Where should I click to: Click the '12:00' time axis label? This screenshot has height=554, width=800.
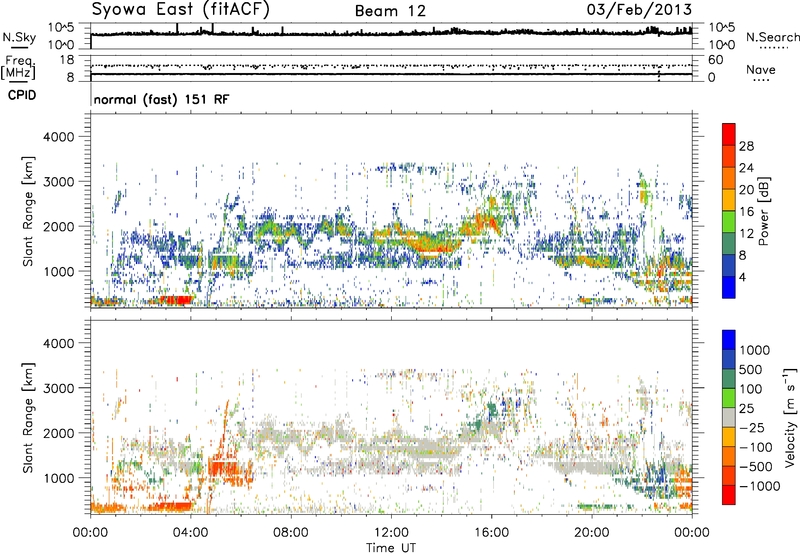pos(391,533)
